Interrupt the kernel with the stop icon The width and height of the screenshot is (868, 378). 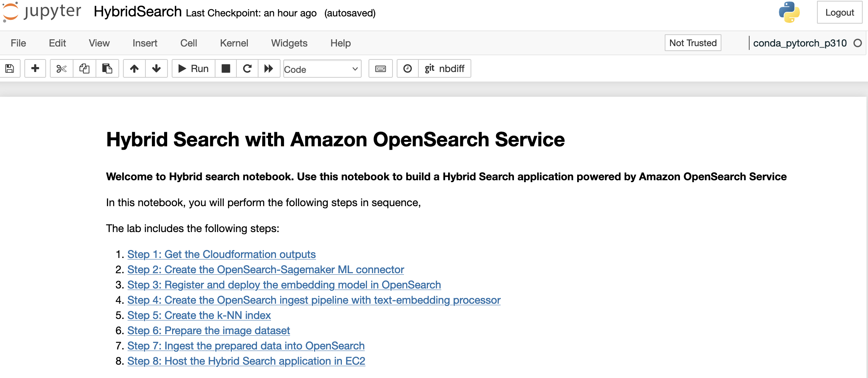[226, 69]
